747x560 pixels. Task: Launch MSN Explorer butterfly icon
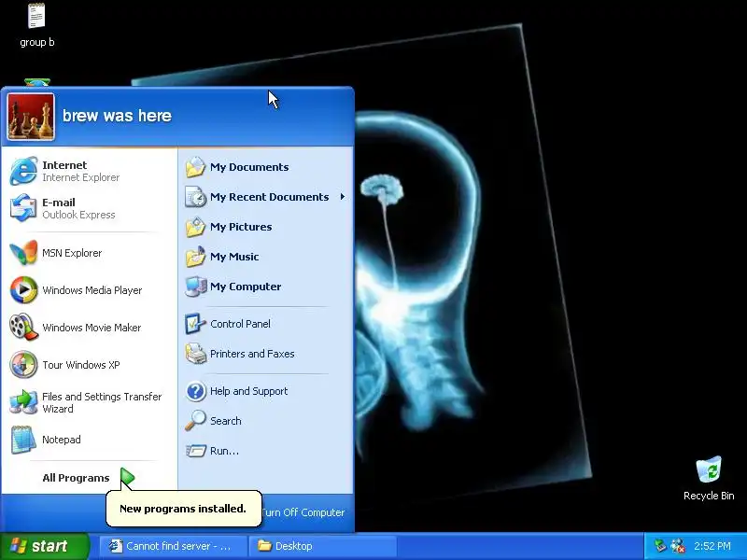23,253
